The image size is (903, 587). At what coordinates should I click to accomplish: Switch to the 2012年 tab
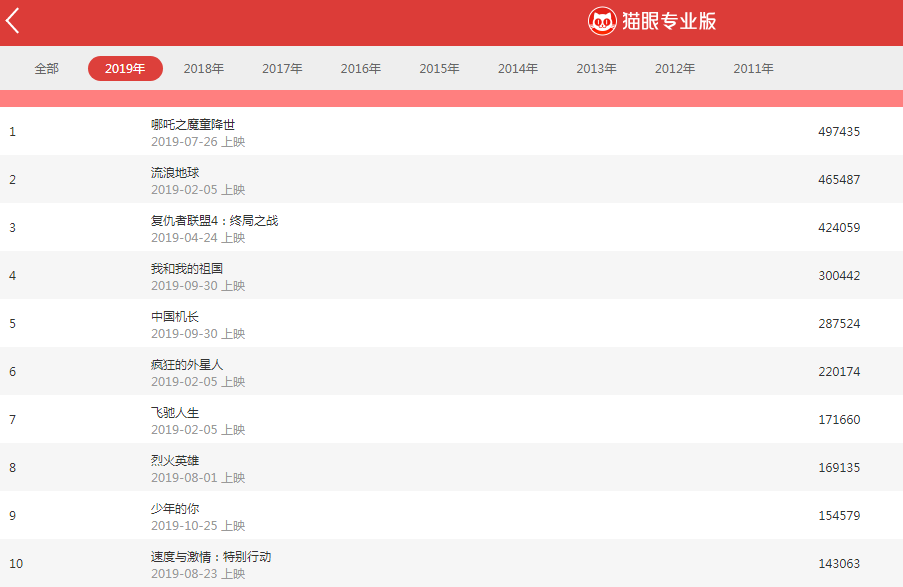pos(675,69)
